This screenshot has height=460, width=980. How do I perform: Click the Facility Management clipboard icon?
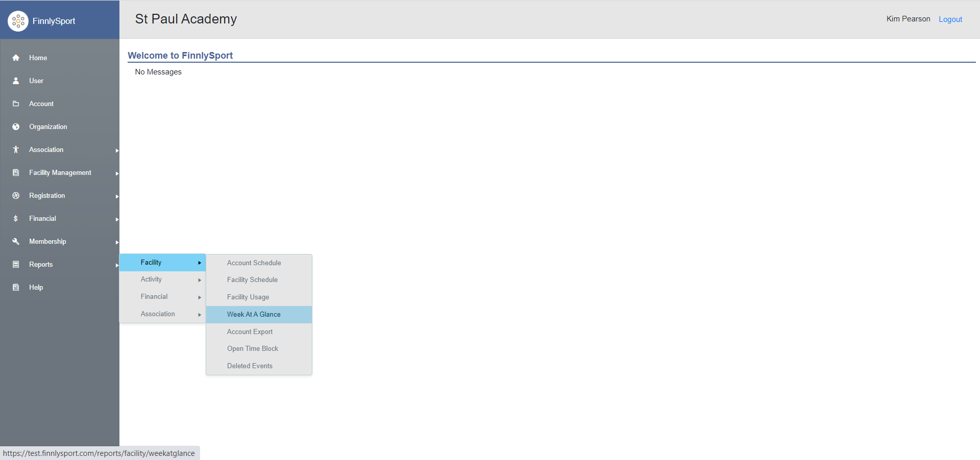pos(16,172)
